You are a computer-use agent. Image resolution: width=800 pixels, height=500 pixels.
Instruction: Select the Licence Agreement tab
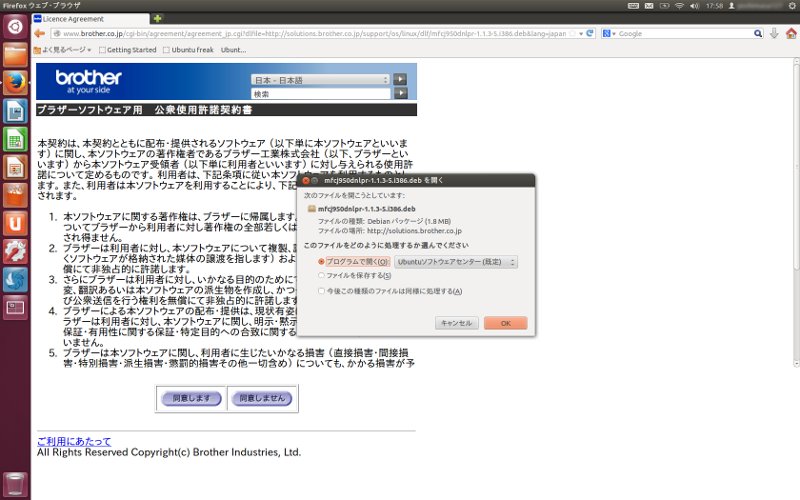pos(91,19)
